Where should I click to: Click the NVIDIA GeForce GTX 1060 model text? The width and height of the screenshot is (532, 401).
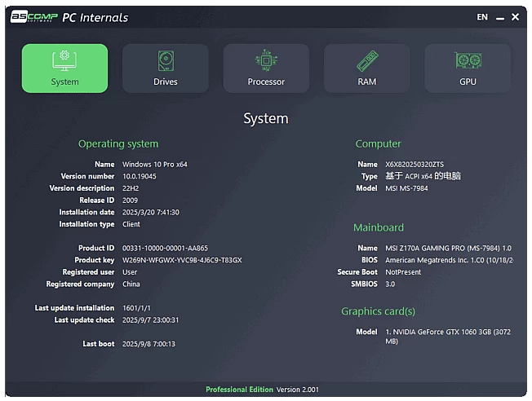pos(447,332)
